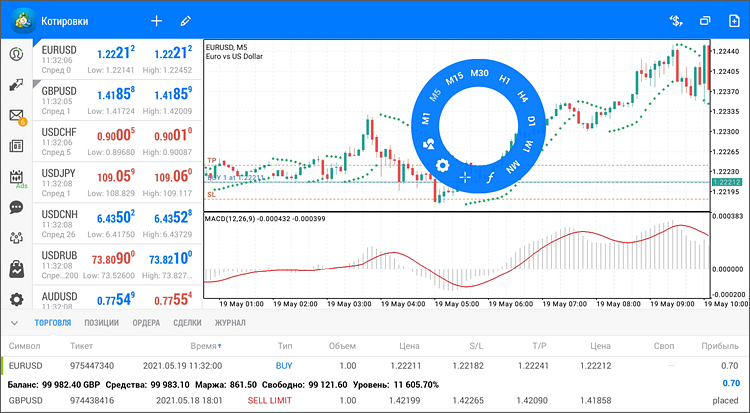The width and height of the screenshot is (750, 413).
Task: Select M1 timeframe in radial menu
Action: (426, 118)
